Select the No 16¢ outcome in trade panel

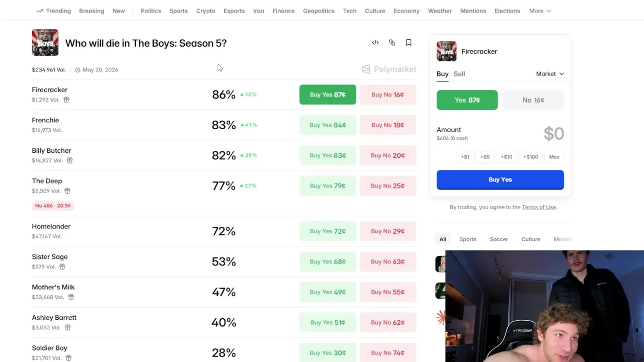[533, 100]
